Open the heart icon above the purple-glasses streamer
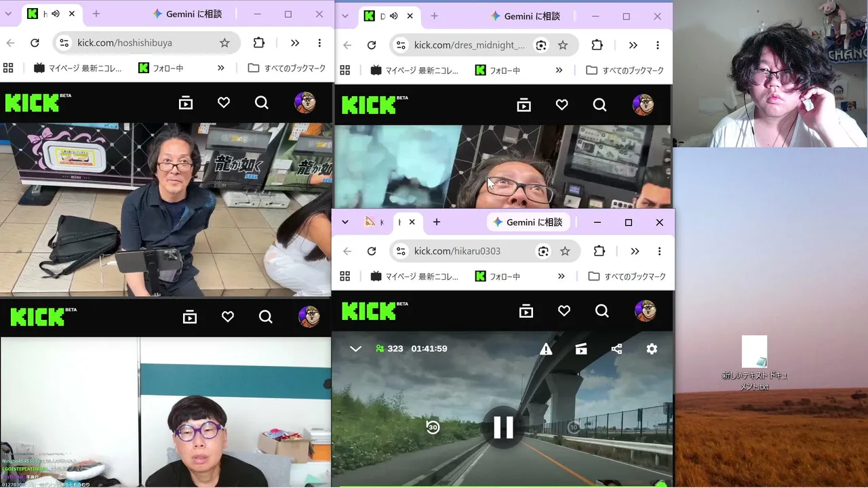The height and width of the screenshot is (488, 868). [228, 317]
